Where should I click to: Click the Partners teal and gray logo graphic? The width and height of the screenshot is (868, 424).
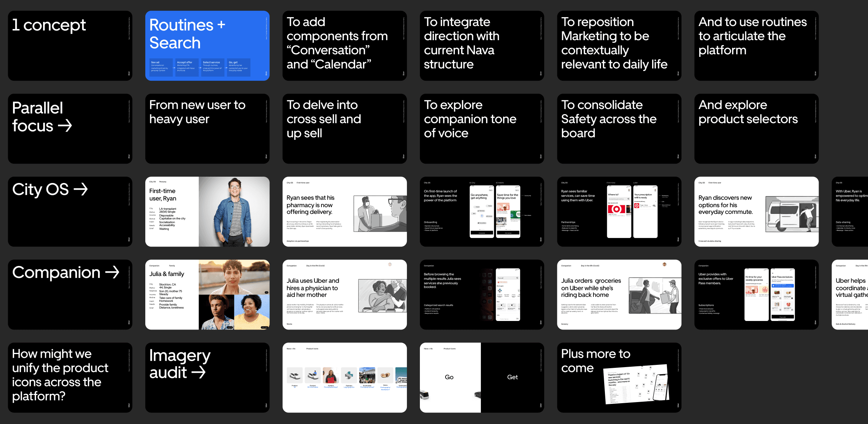click(349, 375)
